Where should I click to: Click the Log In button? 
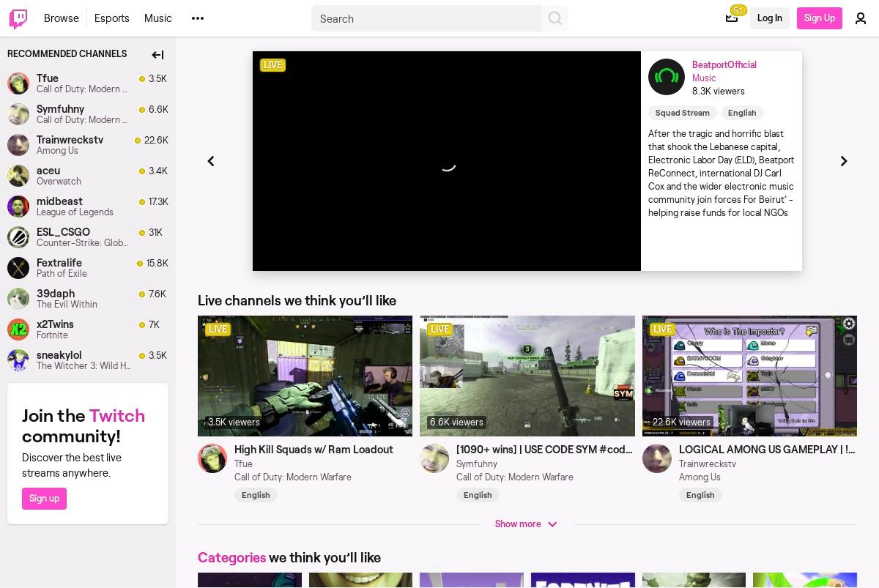[770, 18]
